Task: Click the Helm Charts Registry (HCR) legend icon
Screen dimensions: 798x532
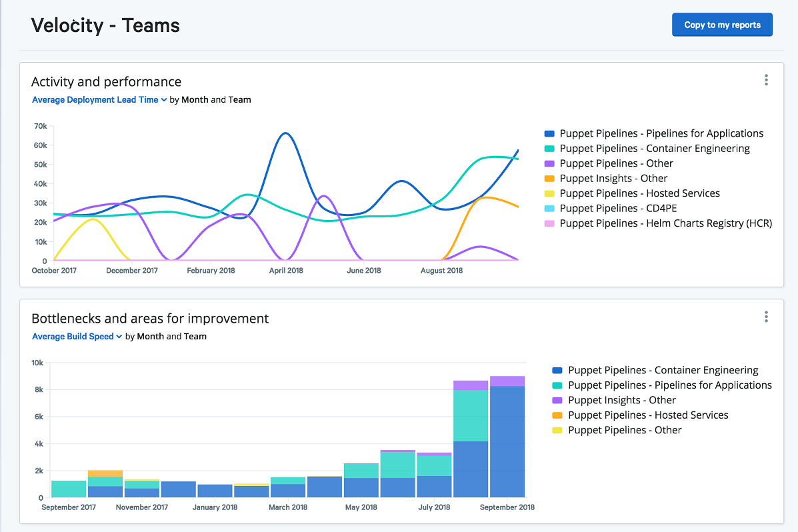Action: (550, 223)
